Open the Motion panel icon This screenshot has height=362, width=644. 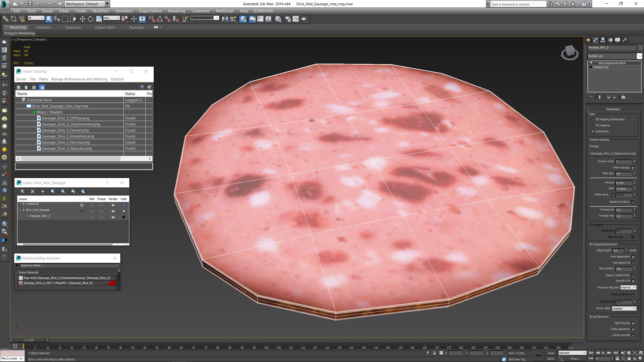610,40
